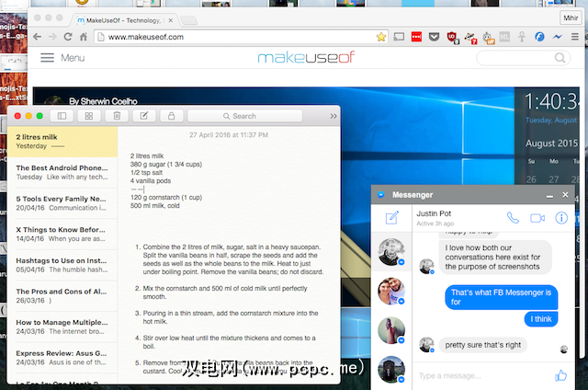Image resolution: width=588 pixels, height=390 pixels.
Task: Create a new note in Notes
Action: click(x=143, y=116)
